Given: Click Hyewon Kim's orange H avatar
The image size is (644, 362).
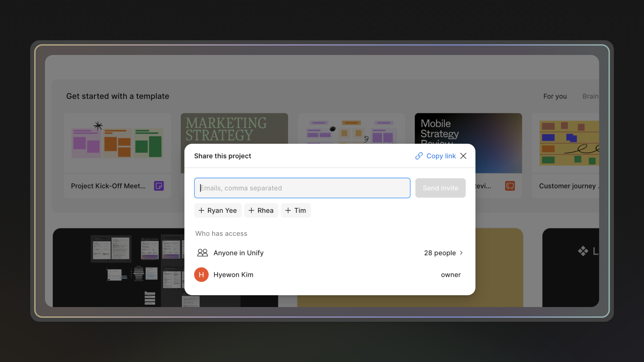Looking at the screenshot, I should (x=201, y=275).
